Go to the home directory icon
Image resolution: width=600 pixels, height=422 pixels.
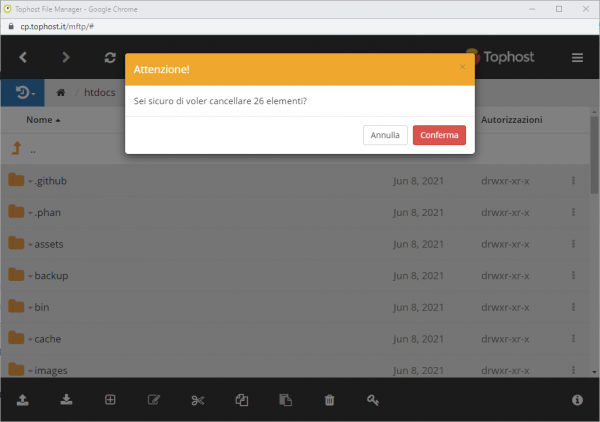(x=60, y=93)
